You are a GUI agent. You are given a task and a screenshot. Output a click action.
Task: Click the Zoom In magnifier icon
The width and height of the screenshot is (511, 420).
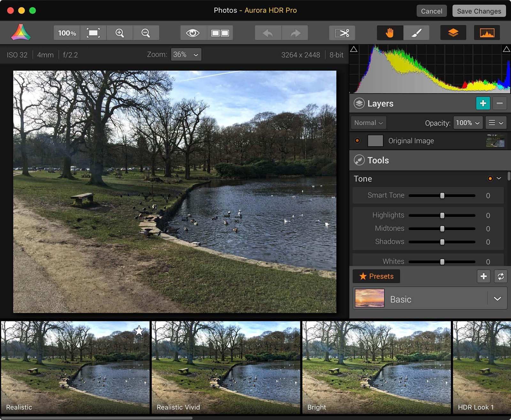pos(119,33)
